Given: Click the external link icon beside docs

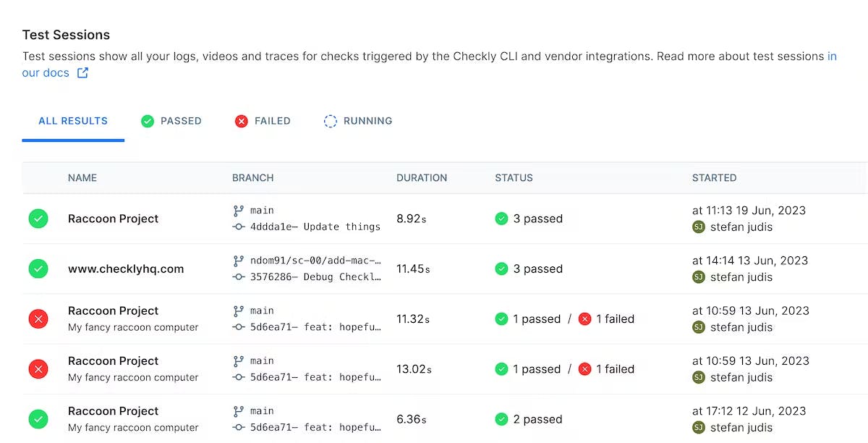Looking at the screenshot, I should tap(82, 72).
